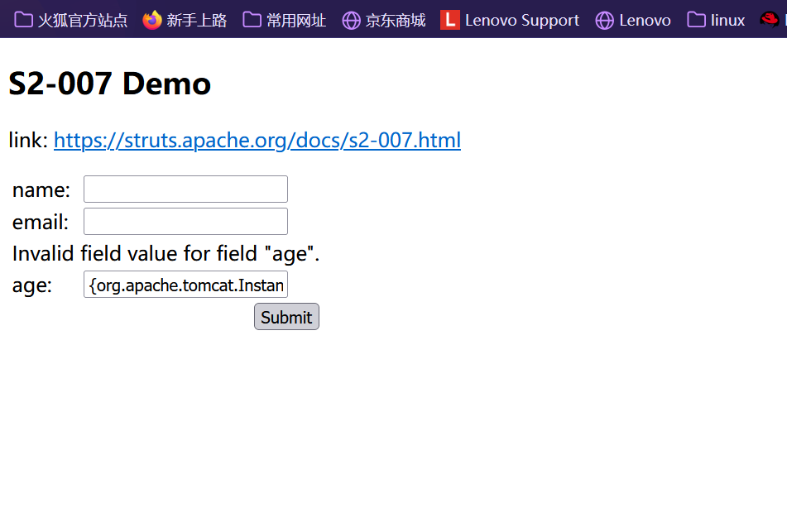
Task: Click the "email:" form label
Action: (41, 223)
